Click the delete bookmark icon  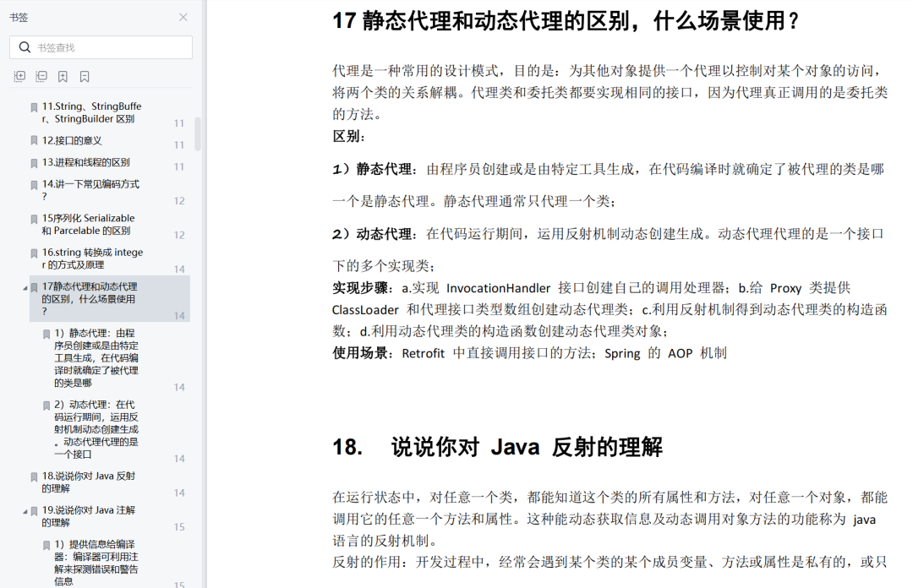coord(85,76)
